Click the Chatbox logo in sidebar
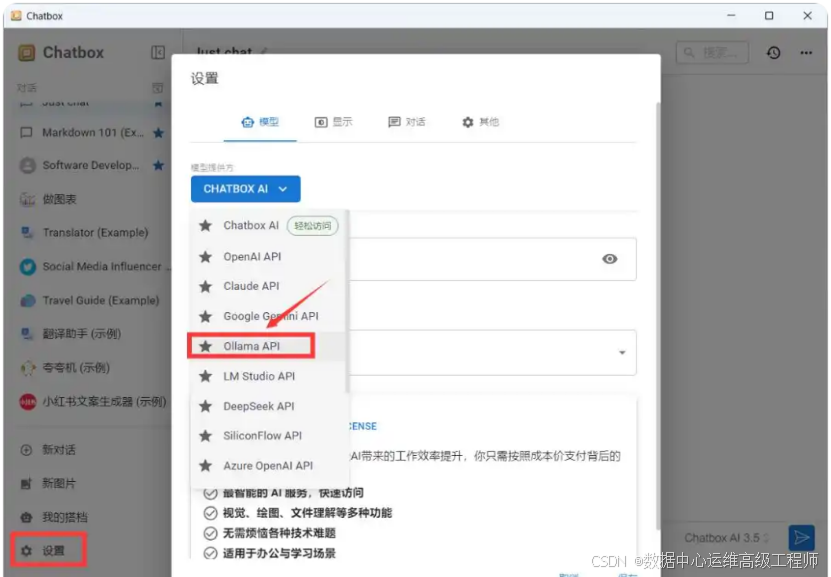 (26, 52)
